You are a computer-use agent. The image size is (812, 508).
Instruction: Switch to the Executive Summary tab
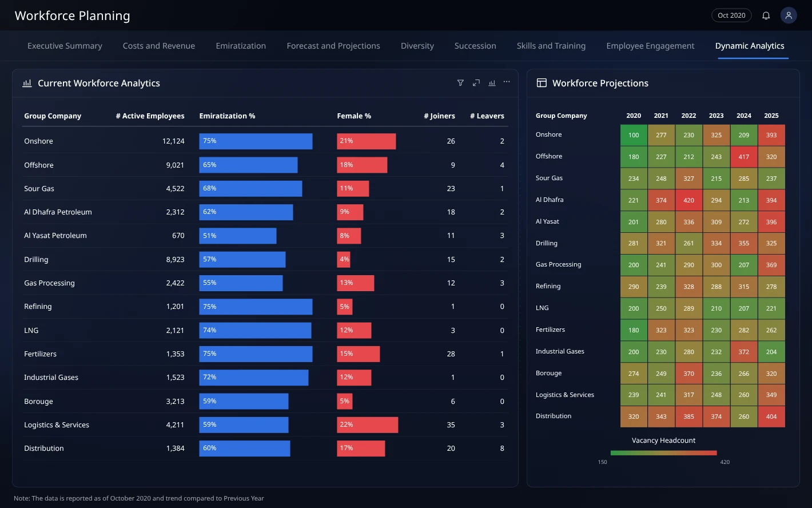tap(65, 46)
